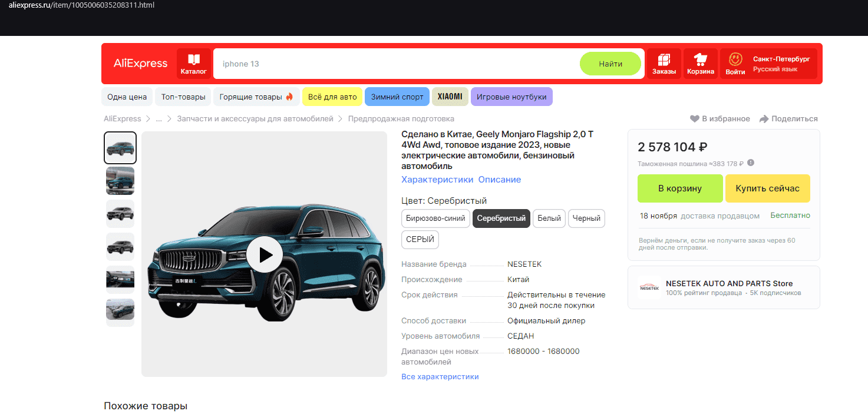Click the brand value NESETEK
This screenshot has width=868, height=414.
524,264
